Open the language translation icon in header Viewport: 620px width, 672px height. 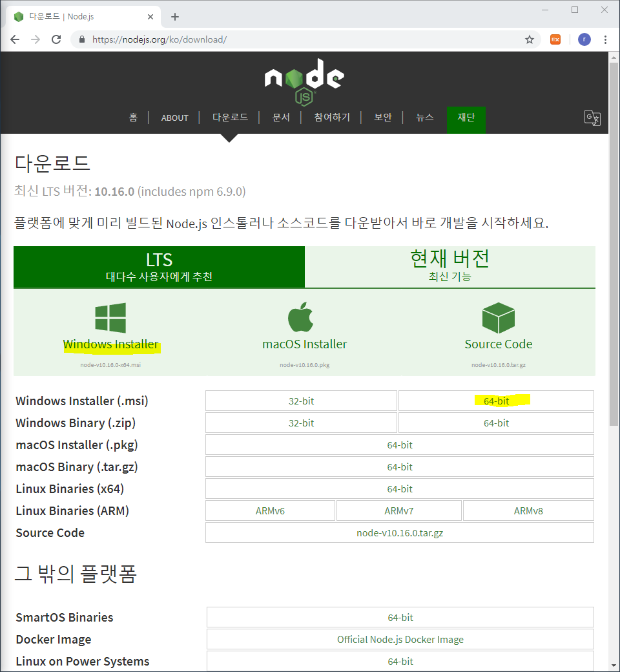coord(592,118)
